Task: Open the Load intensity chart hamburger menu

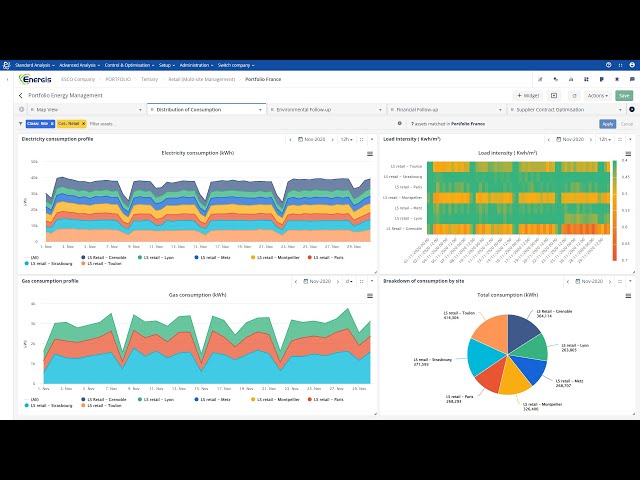Action: pyautogui.click(x=628, y=154)
